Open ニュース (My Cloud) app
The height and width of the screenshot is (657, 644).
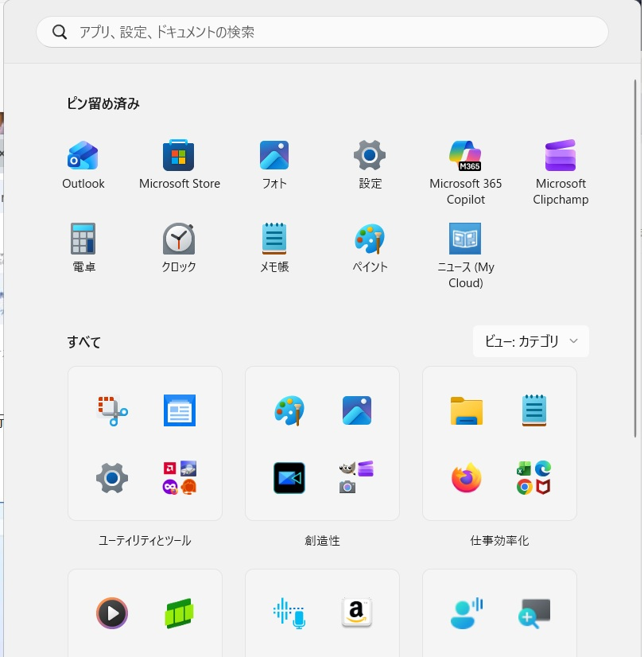[465, 239]
